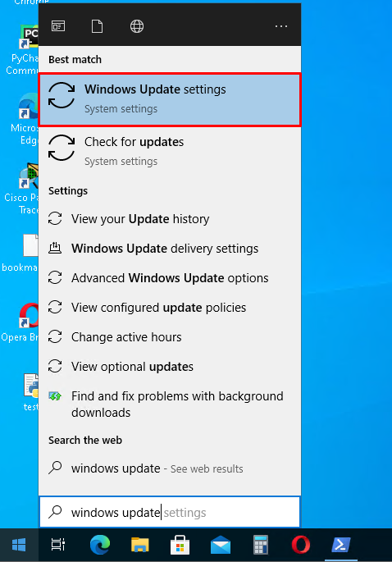Viewport: 392px width, 562px height.
Task: Click sync icon beside View your Update history
Action: click(55, 218)
